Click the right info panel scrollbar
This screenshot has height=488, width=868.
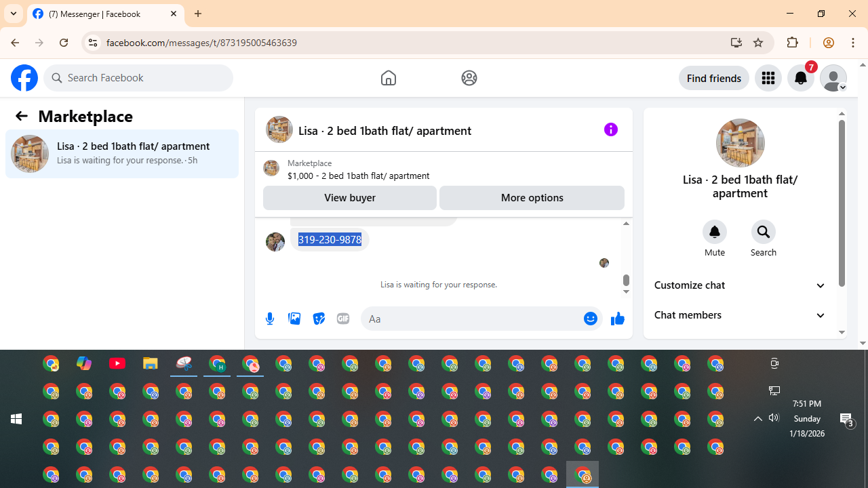click(842, 203)
